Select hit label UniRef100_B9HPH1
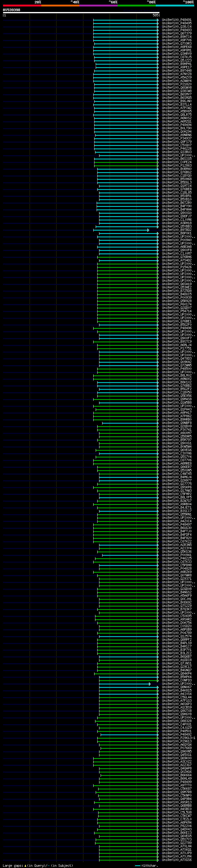Screen dimensions: 197x868 pos(177,64)
